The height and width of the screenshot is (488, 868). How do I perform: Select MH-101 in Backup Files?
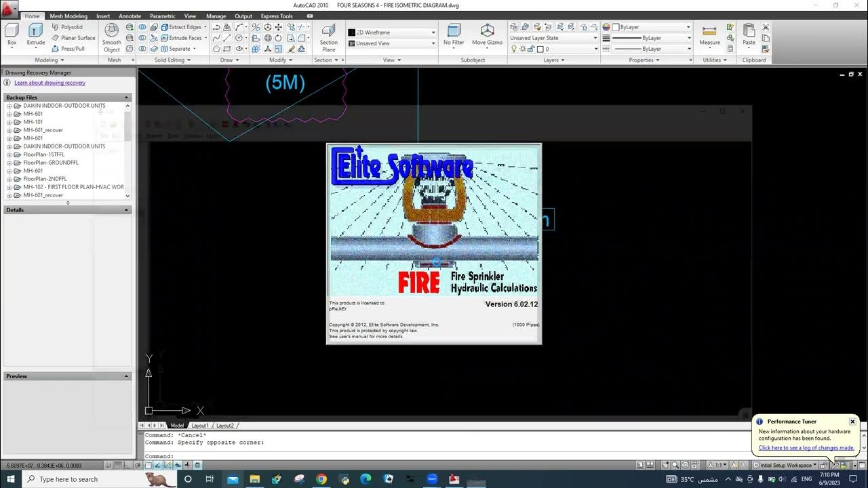(33, 122)
